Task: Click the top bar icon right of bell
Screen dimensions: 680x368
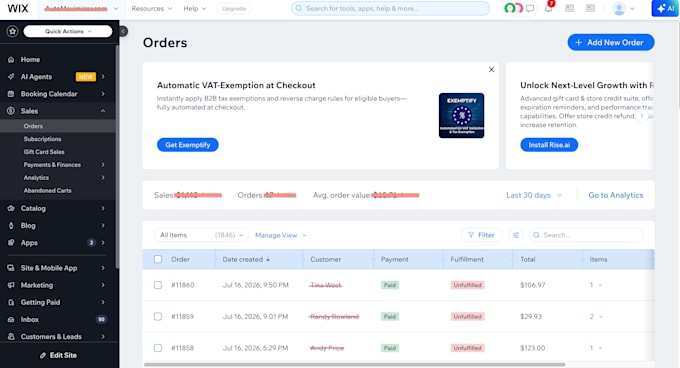Action: click(x=569, y=8)
